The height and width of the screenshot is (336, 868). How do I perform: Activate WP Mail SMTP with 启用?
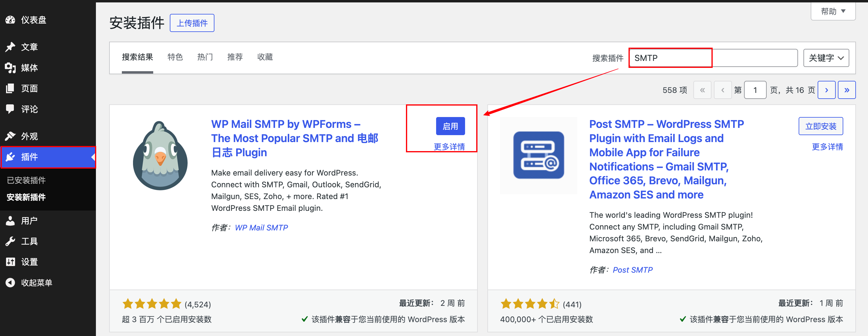pyautogui.click(x=450, y=126)
